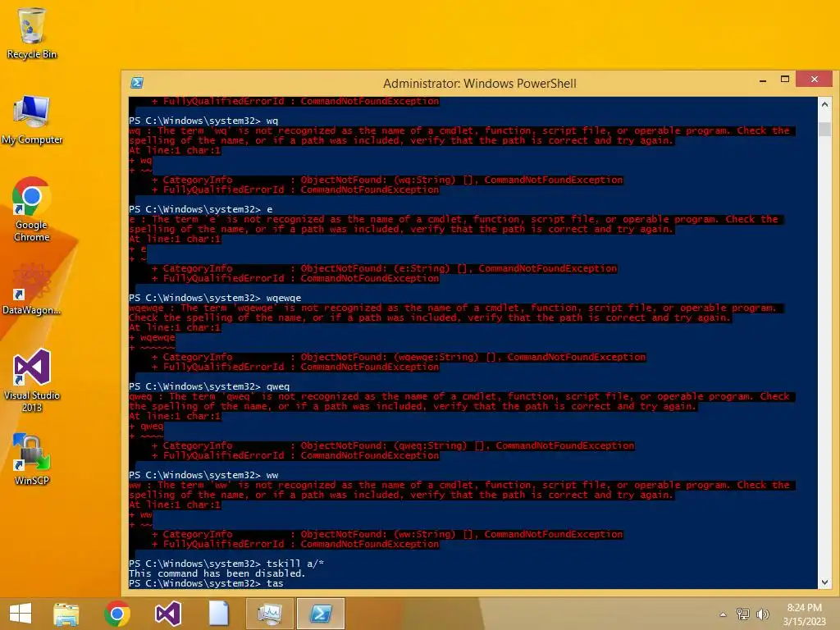The width and height of the screenshot is (840, 630).
Task: Switch to the Task Manager taskbar item
Action: click(x=269, y=614)
